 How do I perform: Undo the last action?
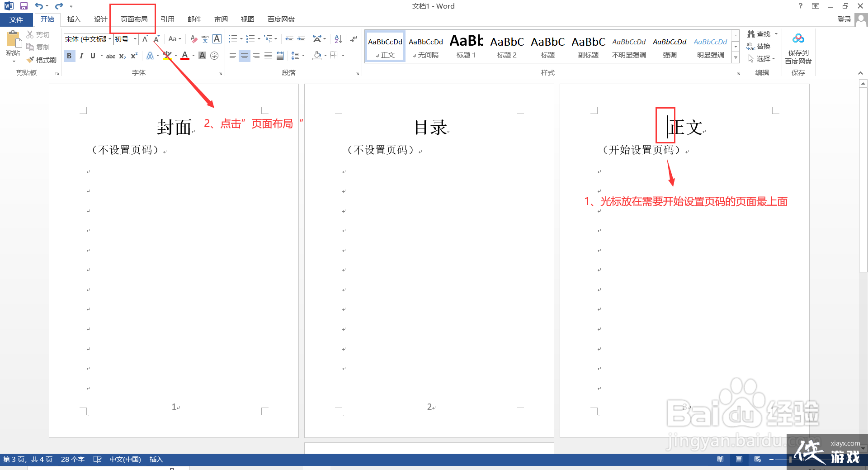coord(39,6)
